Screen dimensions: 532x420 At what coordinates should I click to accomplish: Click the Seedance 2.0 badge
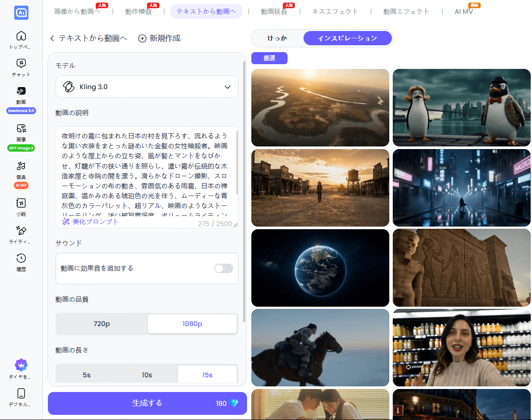click(21, 111)
